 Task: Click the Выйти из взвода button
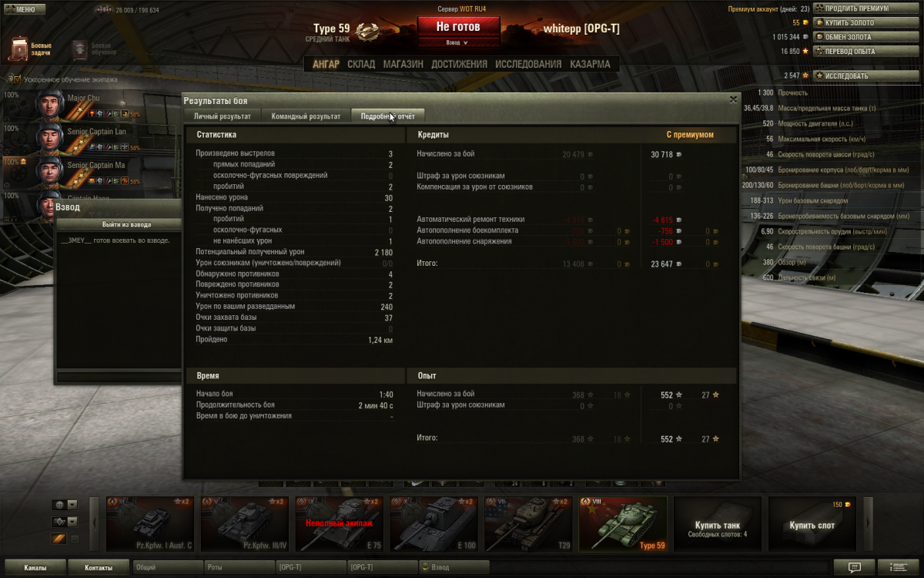pos(126,224)
